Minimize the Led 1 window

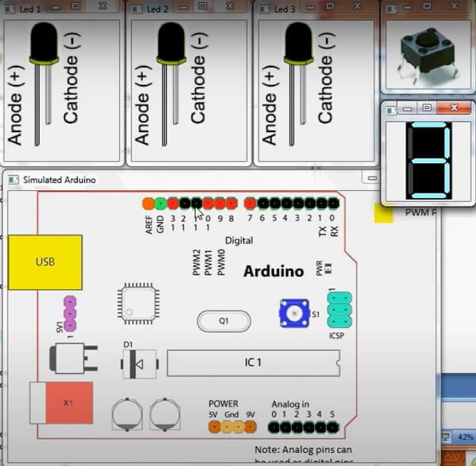pyautogui.click(x=56, y=6)
